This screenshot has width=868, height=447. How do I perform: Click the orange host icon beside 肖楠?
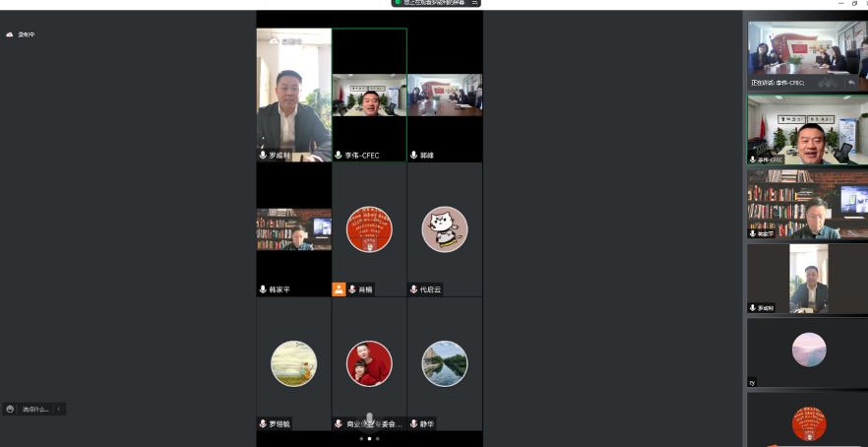339,289
